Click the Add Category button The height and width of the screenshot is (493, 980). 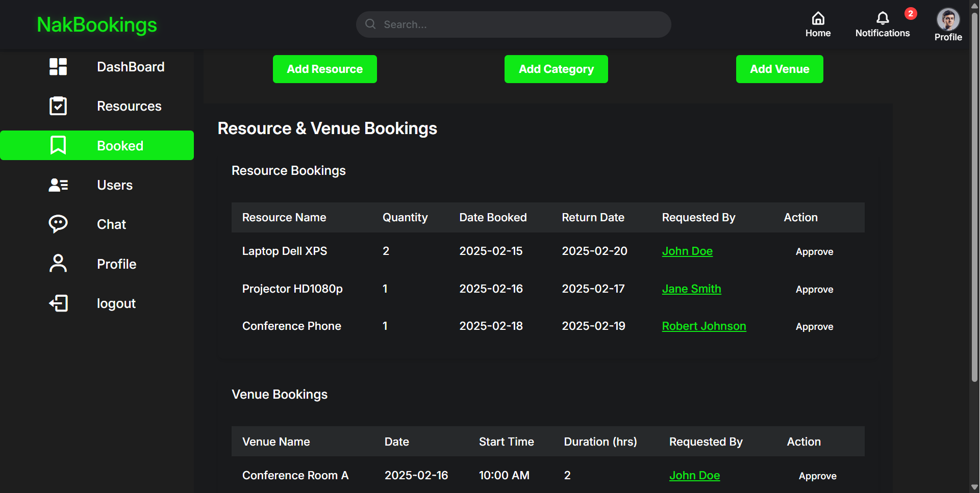tap(556, 69)
